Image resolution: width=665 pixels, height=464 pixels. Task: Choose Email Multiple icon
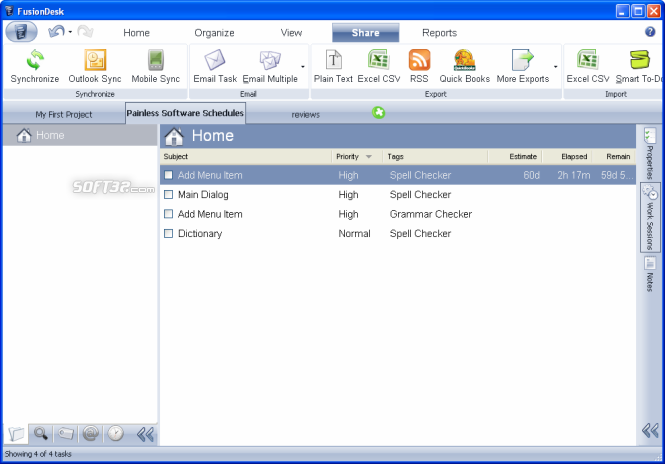270,60
